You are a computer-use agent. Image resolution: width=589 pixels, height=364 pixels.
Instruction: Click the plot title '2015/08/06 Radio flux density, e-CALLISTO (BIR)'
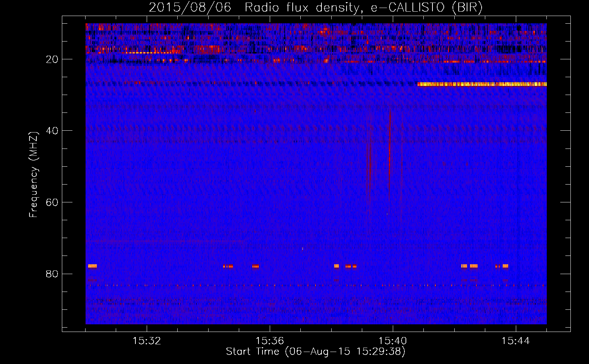[316, 7]
